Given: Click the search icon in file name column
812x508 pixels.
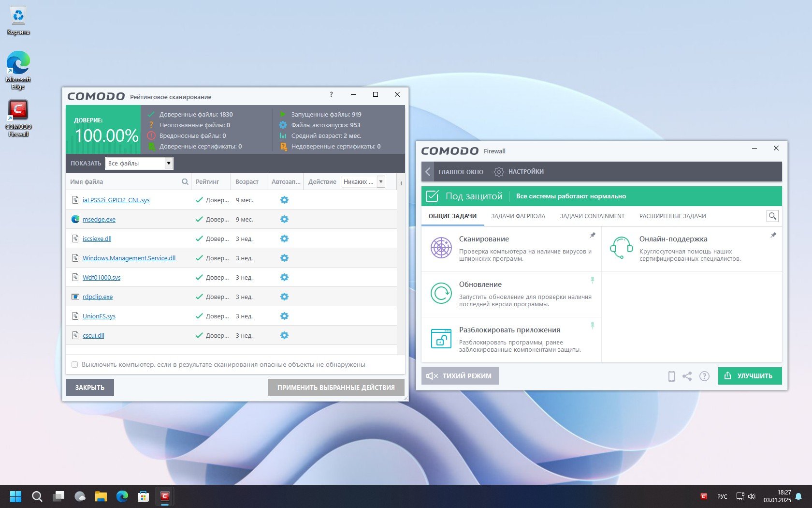Looking at the screenshot, I should (185, 182).
